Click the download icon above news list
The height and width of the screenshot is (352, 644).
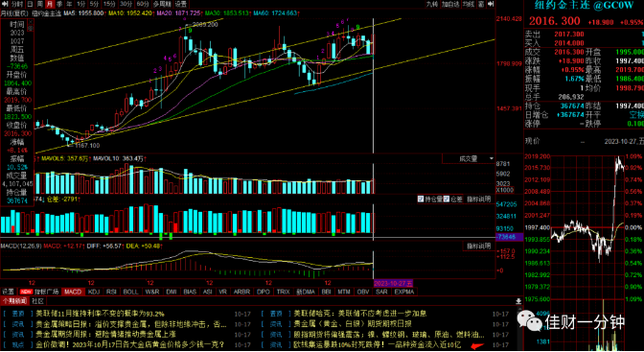(x=518, y=301)
